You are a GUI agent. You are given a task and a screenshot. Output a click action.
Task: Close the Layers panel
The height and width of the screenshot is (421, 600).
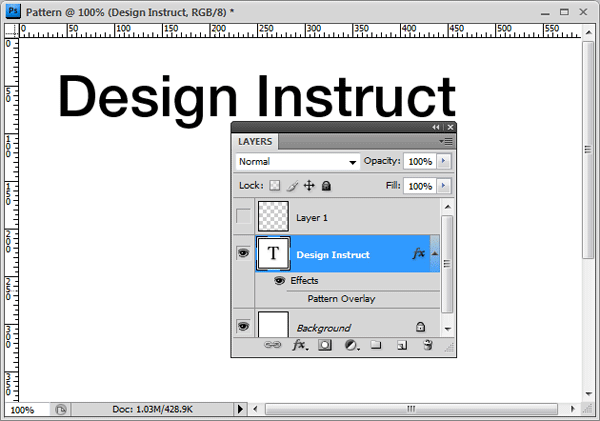pos(450,127)
